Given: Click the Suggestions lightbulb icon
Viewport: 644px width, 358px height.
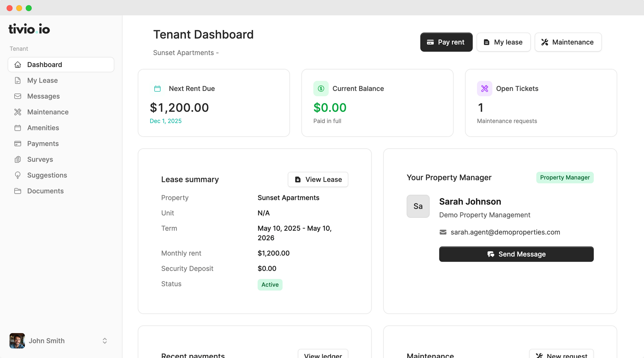Looking at the screenshot, I should (x=18, y=175).
